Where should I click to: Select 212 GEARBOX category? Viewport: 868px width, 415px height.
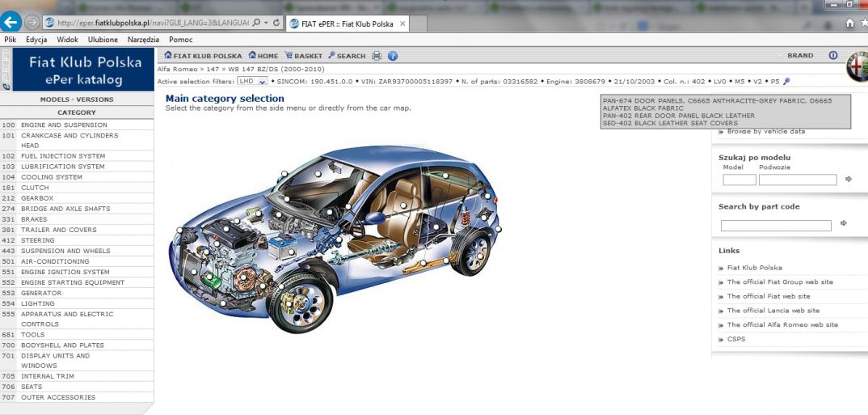coord(77,198)
